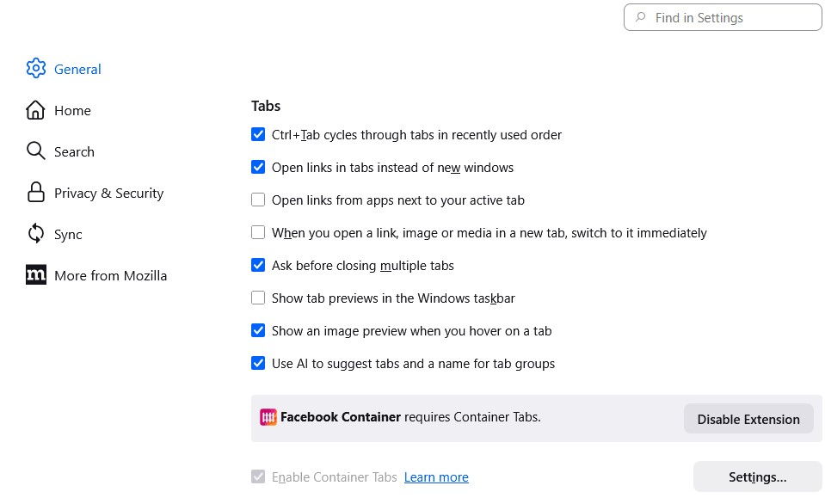The width and height of the screenshot is (825, 504).
Task: Click the Mozilla logo icon
Action: pyautogui.click(x=35, y=275)
